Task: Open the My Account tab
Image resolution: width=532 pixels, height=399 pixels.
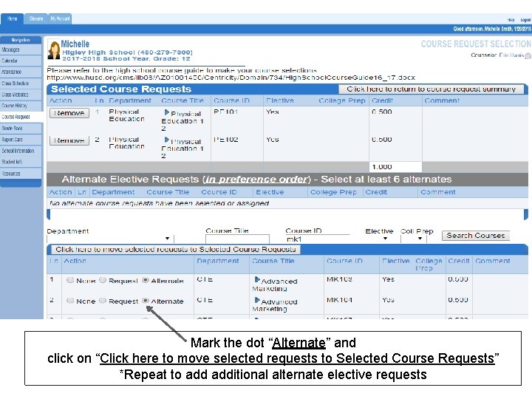Action: [60, 18]
